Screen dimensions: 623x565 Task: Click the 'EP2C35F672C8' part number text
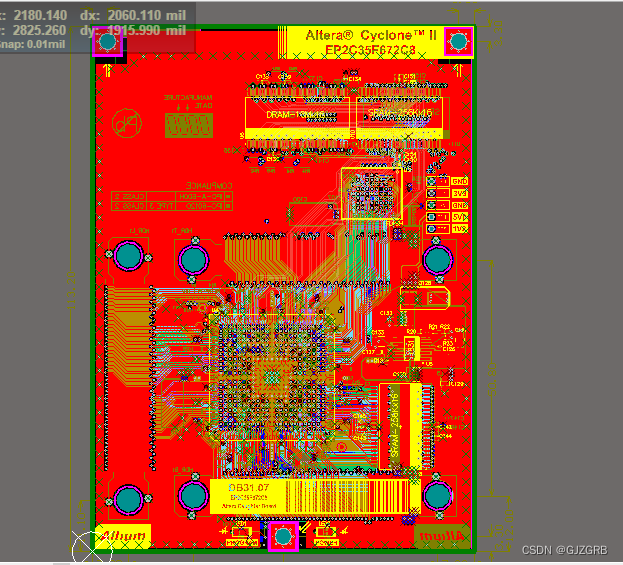[370, 50]
